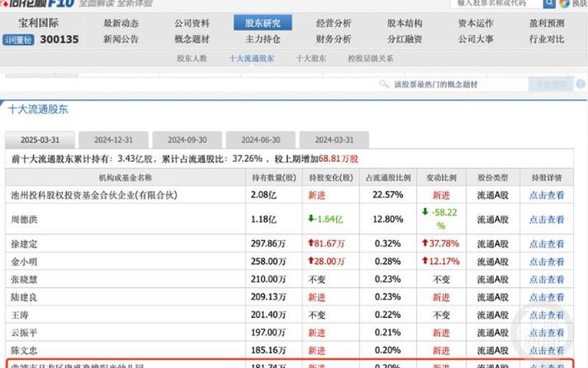This screenshot has height=368, width=588.
Task: Click 点击查看 in the 张晓慧 row
Action: point(546,280)
